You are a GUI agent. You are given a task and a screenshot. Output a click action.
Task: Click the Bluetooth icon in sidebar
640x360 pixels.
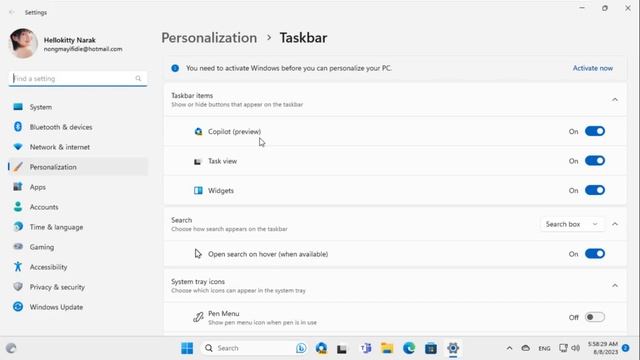(x=18, y=127)
